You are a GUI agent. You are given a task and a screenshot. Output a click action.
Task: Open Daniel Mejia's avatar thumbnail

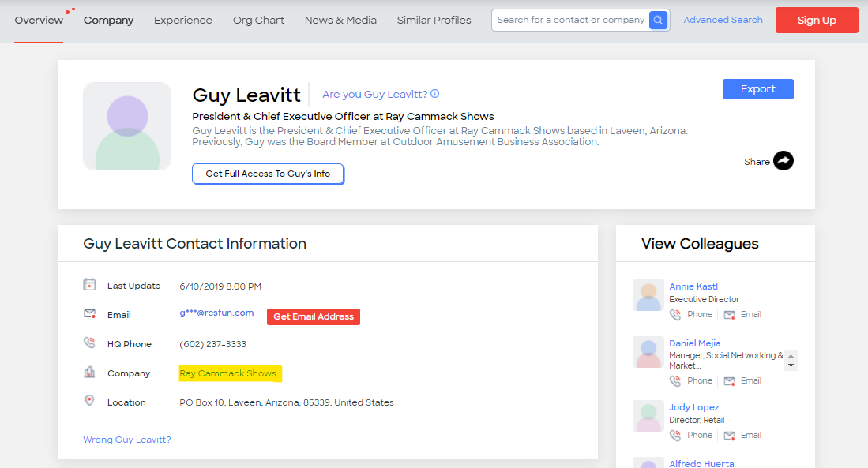(x=648, y=352)
